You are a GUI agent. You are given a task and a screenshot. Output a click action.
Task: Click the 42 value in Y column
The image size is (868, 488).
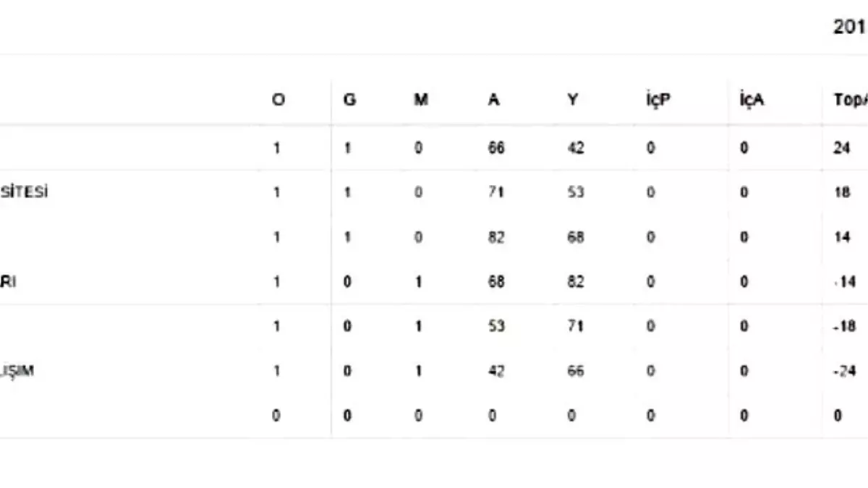pos(576,148)
